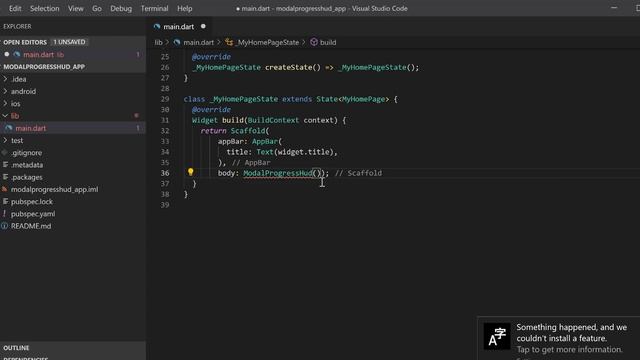This screenshot has width=640, height=360.
Task: Click lib in the breadcrumb
Action: (x=158, y=42)
